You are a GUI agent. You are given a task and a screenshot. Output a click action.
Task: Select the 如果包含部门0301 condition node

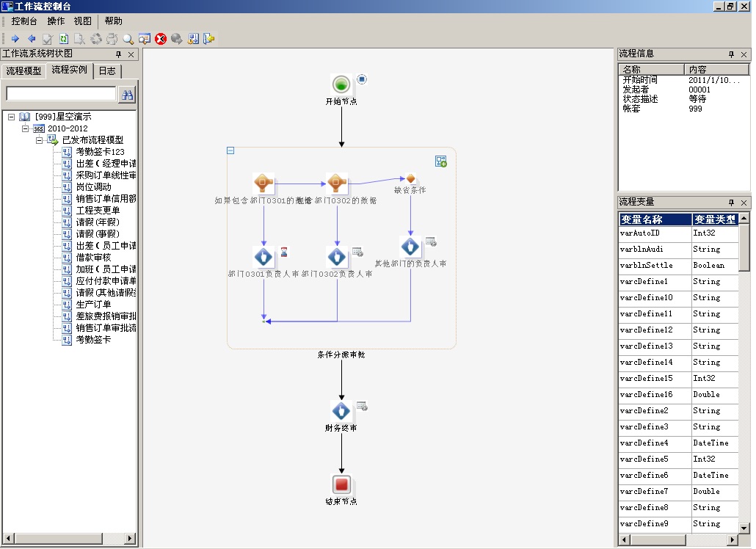(x=263, y=183)
